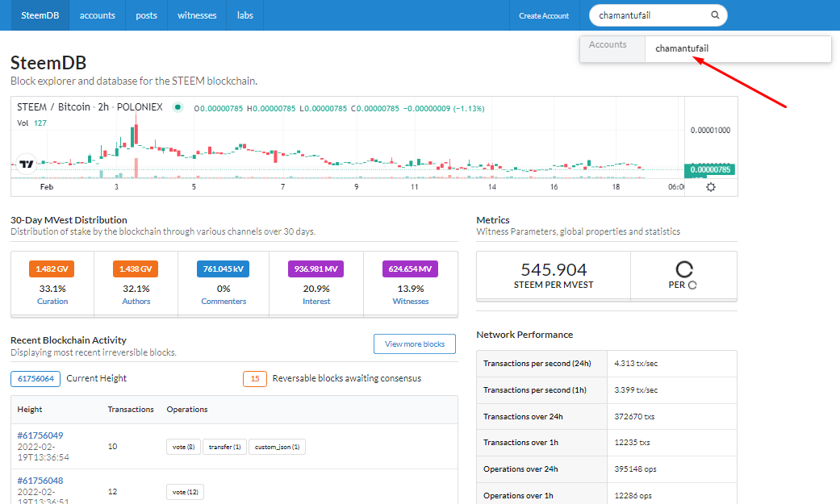The image size is (840, 504).
Task: Click the TradingView logo on chart
Action: 26,165
